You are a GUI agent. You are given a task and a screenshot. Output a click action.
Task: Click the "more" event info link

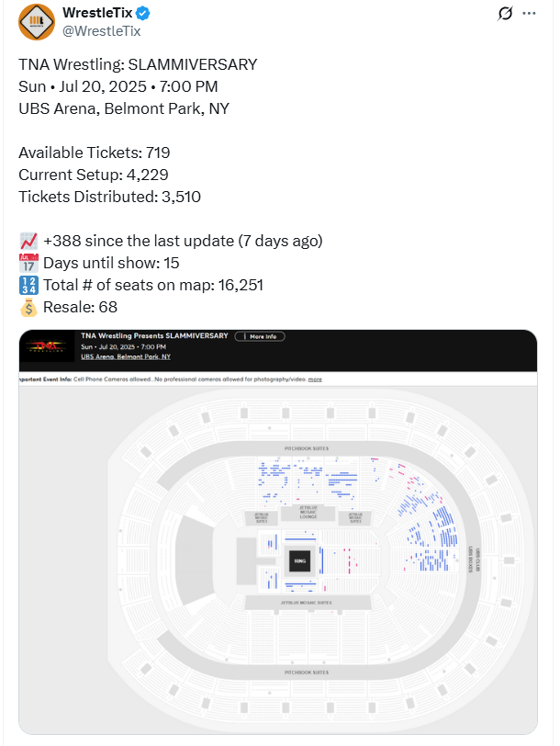[315, 379]
